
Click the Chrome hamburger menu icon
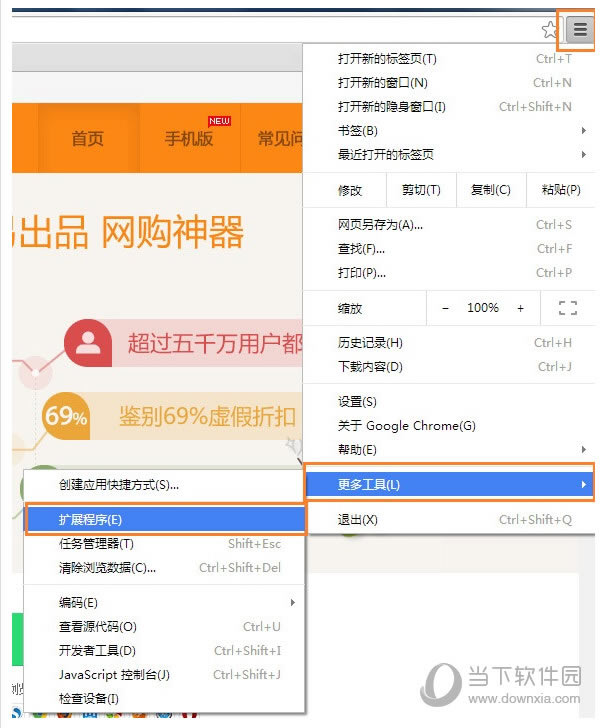580,29
